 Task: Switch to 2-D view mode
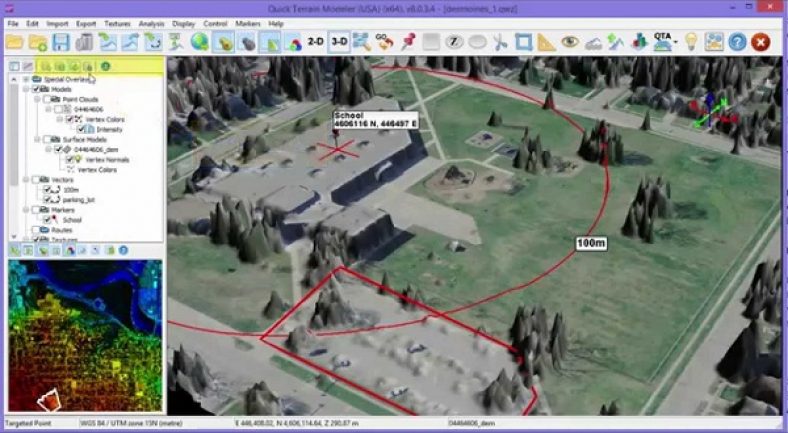[x=315, y=42]
